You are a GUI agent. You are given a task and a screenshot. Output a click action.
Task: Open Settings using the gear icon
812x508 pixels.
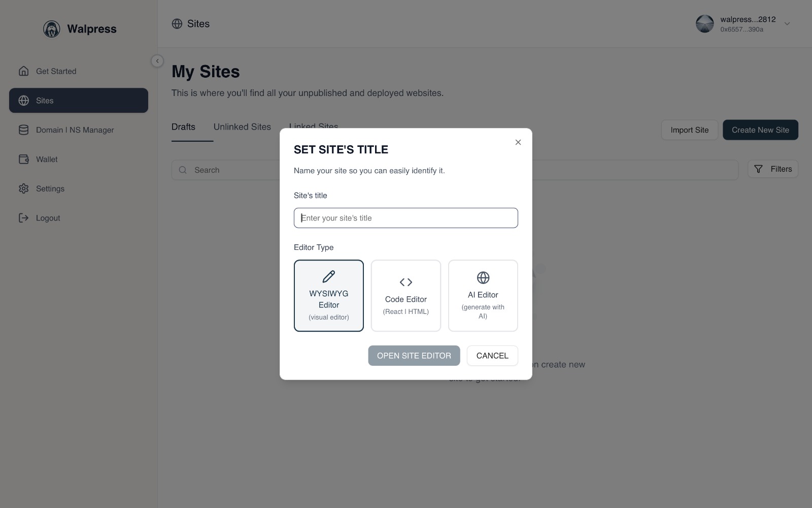[23, 188]
